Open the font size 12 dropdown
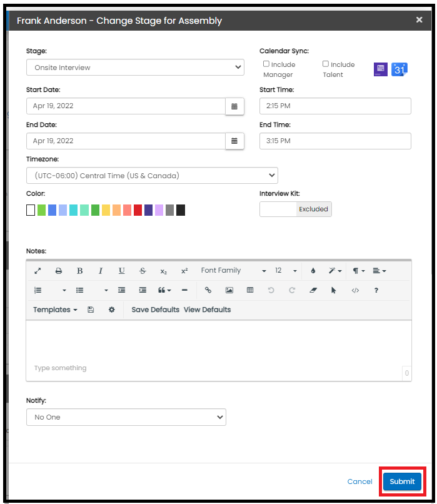437x504 pixels. [286, 271]
